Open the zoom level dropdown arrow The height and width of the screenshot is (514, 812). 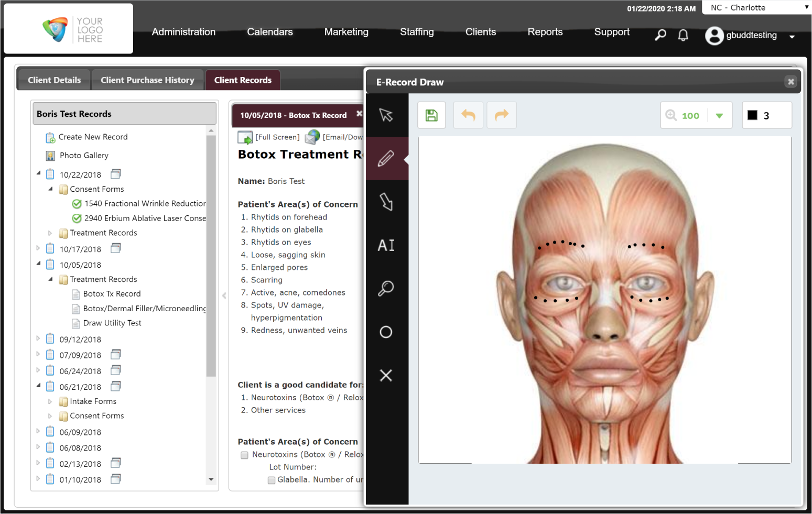pyautogui.click(x=719, y=116)
